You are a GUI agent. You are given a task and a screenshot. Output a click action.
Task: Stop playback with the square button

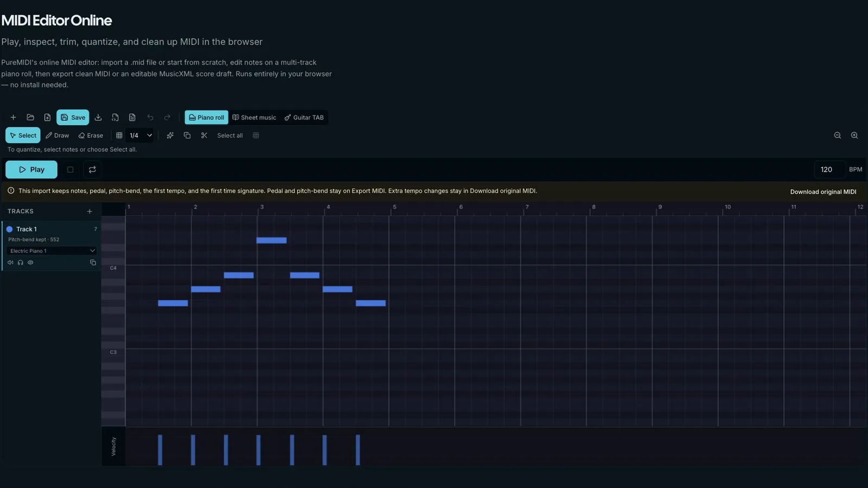coord(70,169)
